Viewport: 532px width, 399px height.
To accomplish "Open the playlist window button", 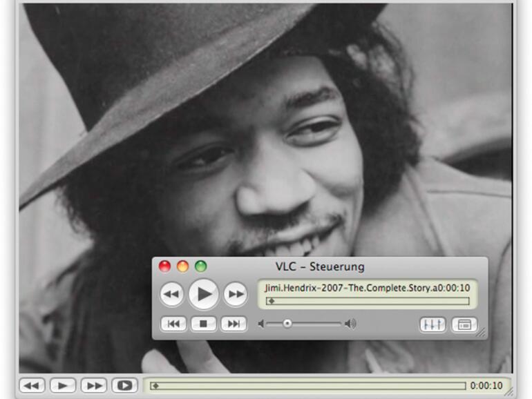I will (464, 324).
